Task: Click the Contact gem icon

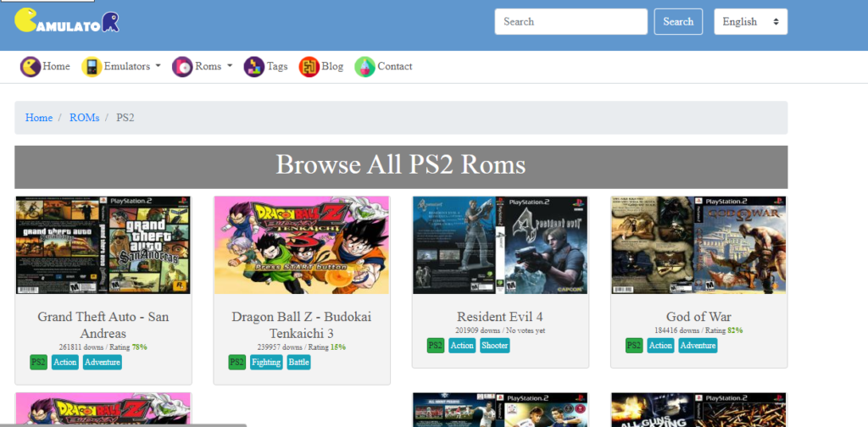Action: (x=364, y=67)
